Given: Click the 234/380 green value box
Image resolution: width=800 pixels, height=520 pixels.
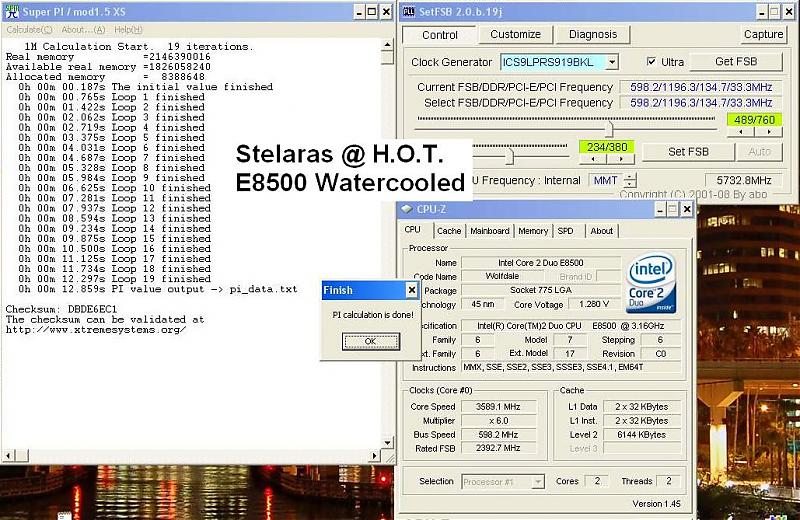Looking at the screenshot, I should [x=607, y=147].
